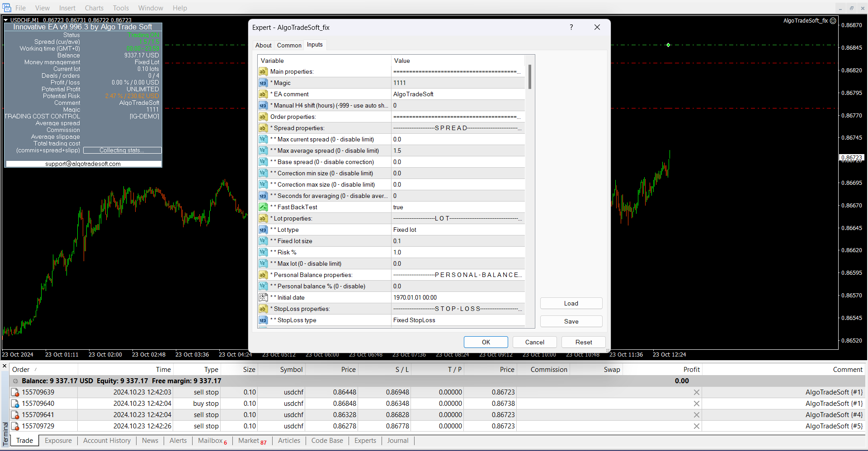Click the Fast BackTest boolean icon
The width and height of the screenshot is (868, 451).
(x=263, y=207)
